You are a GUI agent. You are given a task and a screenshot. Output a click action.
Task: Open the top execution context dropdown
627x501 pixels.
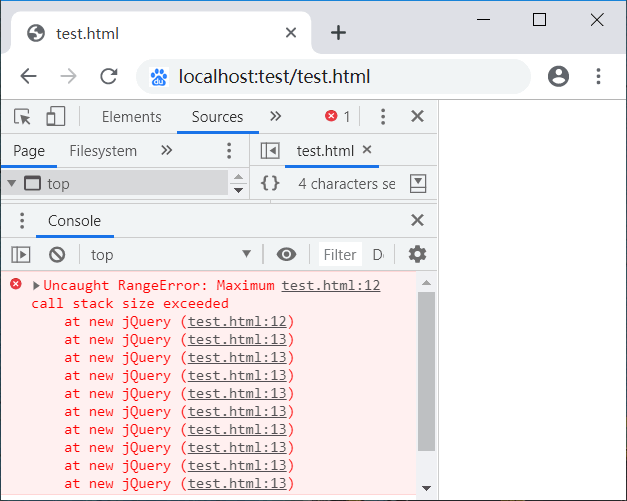tap(171, 254)
